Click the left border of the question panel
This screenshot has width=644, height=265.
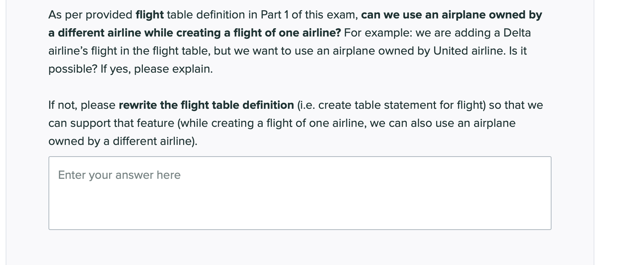(x=6, y=132)
